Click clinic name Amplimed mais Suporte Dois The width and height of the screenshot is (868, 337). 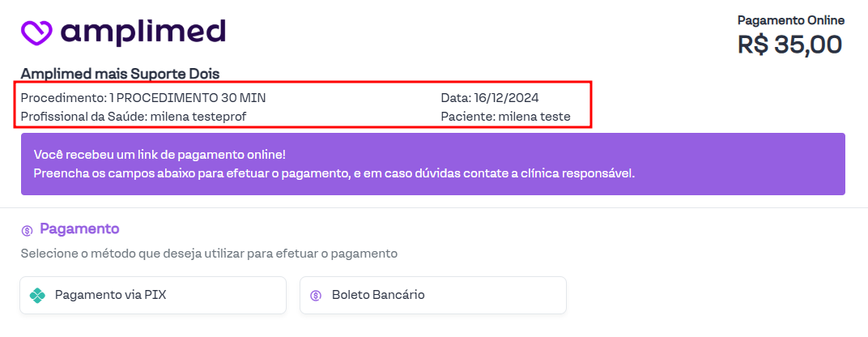tap(120, 74)
